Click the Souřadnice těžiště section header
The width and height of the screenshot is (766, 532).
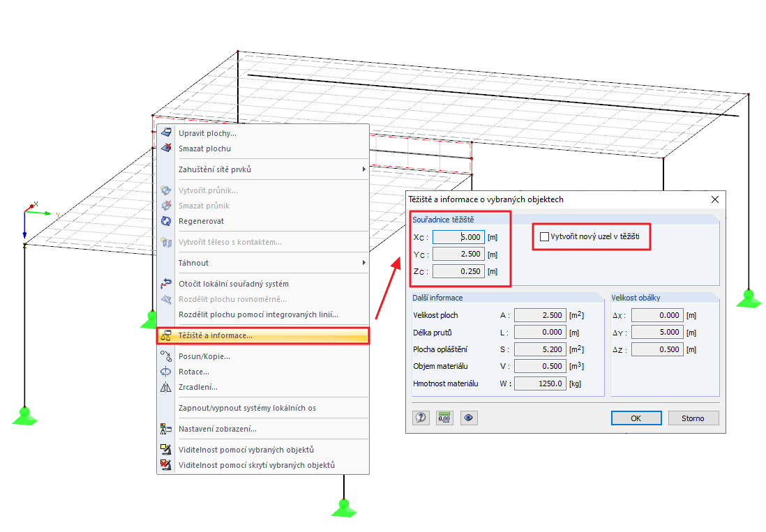coord(443,220)
